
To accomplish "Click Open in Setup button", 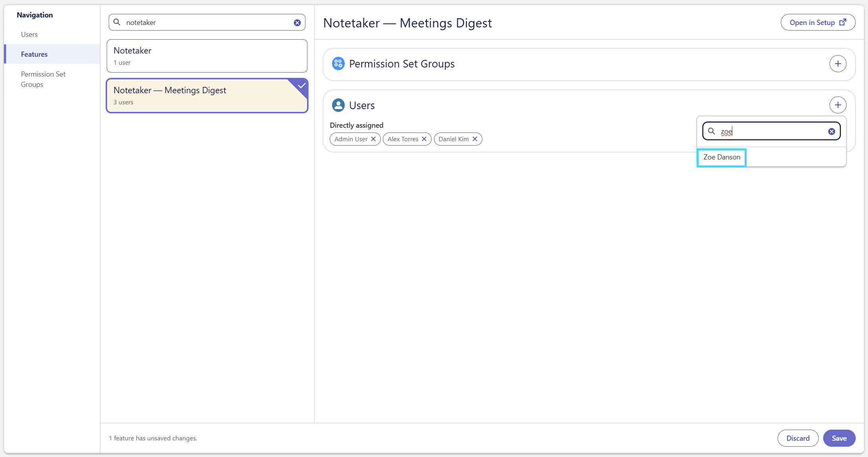I will click(818, 23).
